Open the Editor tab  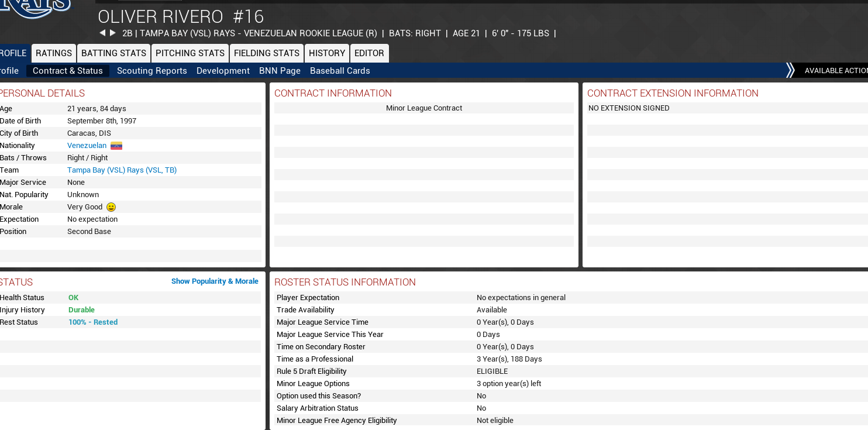(x=369, y=53)
